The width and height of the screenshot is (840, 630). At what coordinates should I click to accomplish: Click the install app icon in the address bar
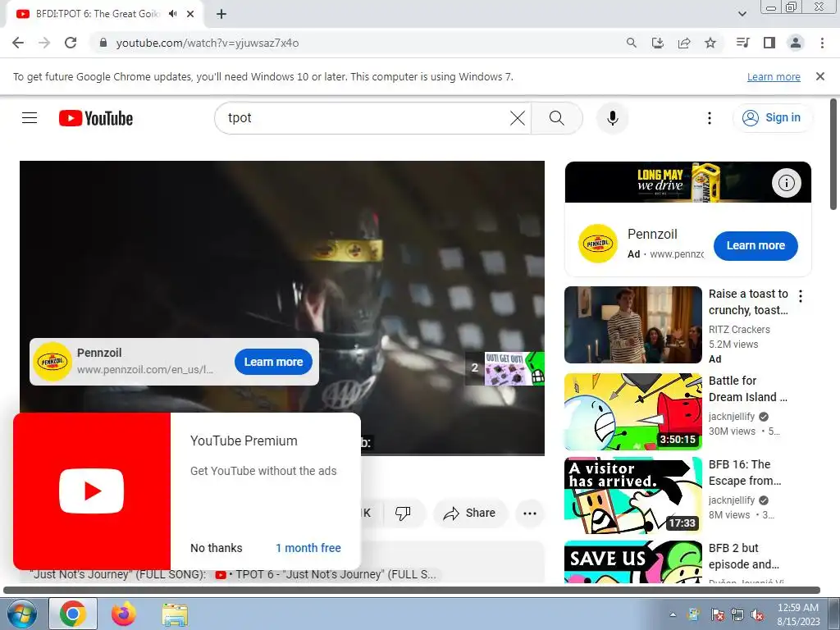658,43
